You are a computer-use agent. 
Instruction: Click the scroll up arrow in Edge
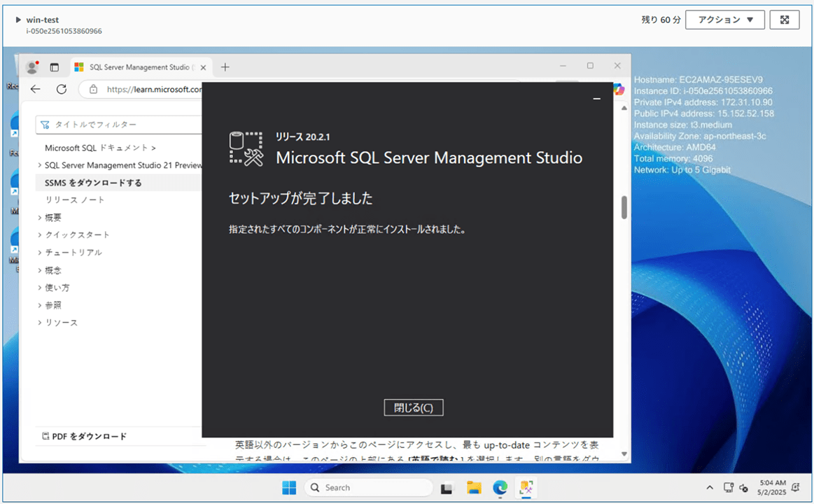coord(624,108)
